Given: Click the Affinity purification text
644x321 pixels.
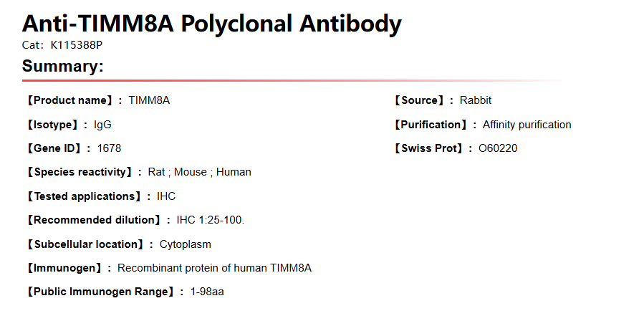Looking at the screenshot, I should pos(527,125).
